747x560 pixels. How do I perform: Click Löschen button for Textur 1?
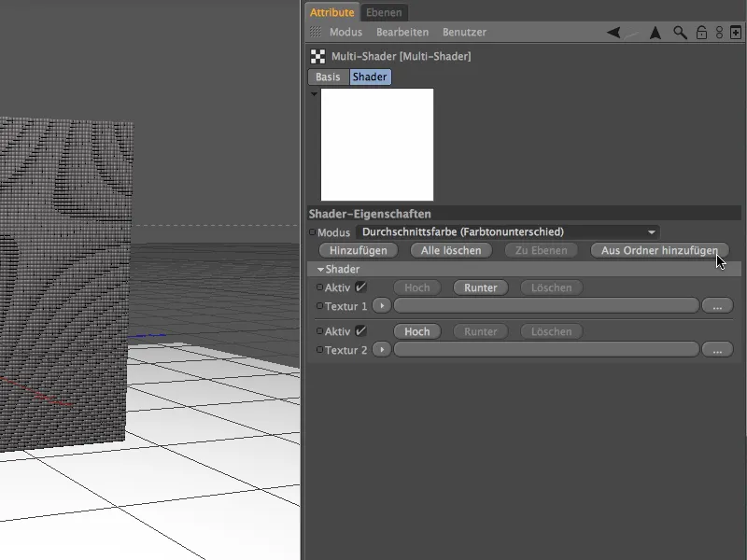coord(551,287)
